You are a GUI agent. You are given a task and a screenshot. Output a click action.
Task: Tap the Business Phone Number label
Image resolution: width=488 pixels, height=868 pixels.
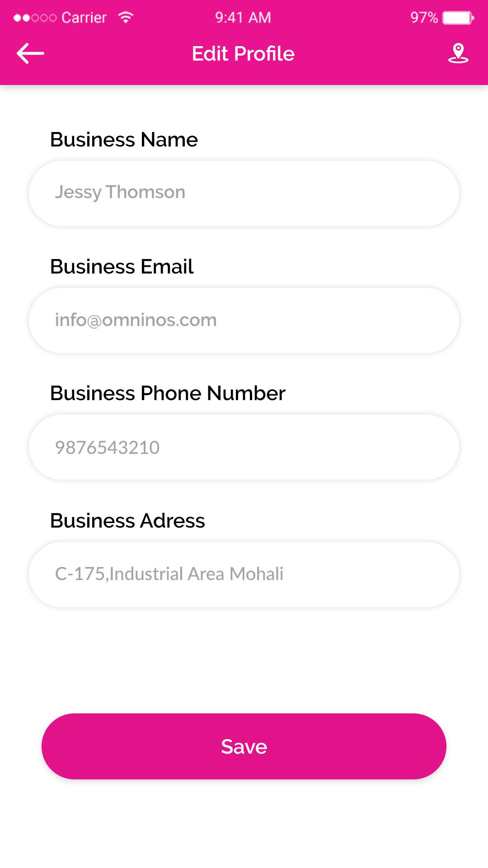click(168, 393)
